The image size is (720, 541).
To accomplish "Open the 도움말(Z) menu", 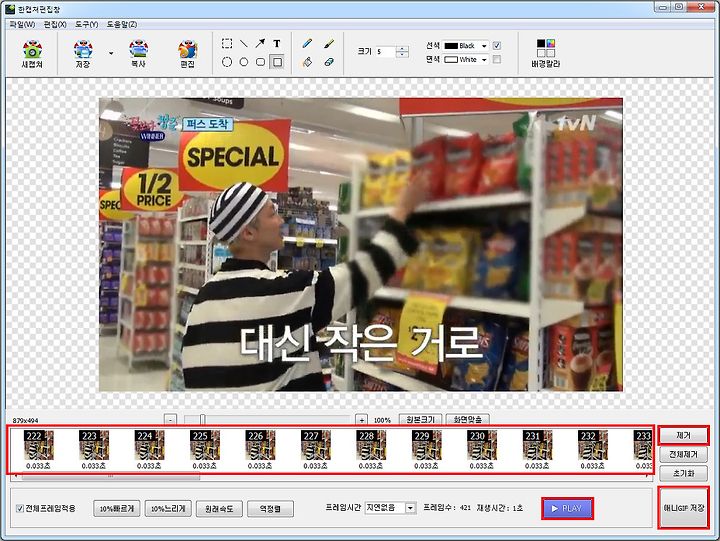I will (x=122, y=24).
